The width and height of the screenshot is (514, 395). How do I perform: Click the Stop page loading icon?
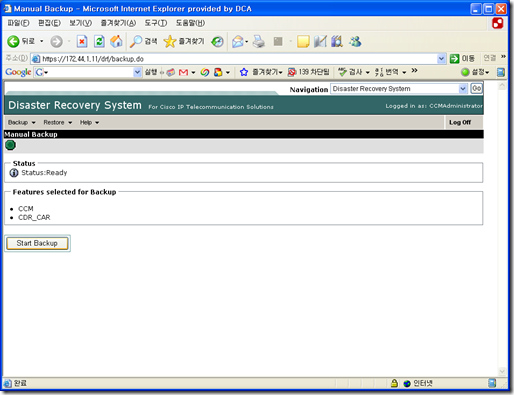pyautogui.click(x=82, y=42)
